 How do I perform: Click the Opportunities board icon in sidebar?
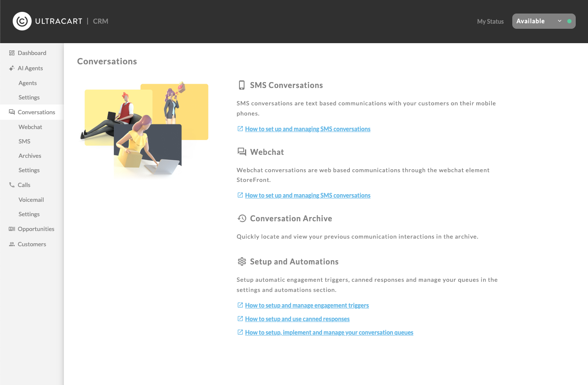click(12, 229)
